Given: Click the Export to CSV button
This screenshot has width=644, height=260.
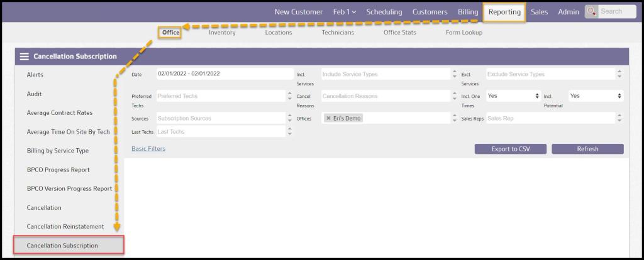Looking at the screenshot, I should click(x=509, y=149).
